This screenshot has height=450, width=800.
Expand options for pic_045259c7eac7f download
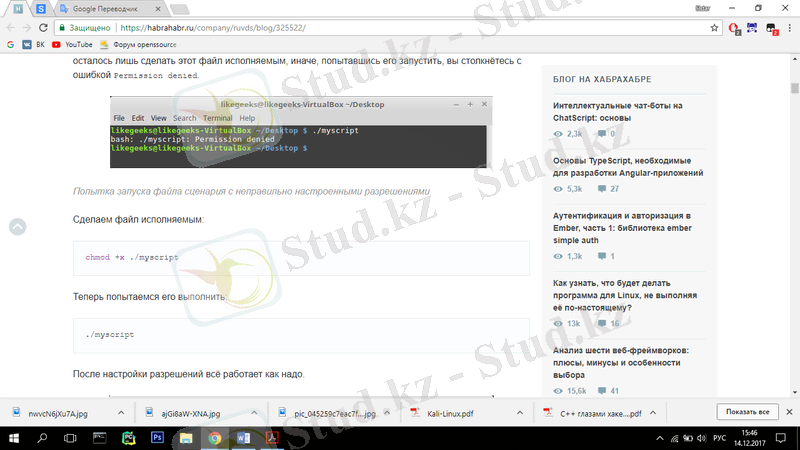click(x=387, y=413)
